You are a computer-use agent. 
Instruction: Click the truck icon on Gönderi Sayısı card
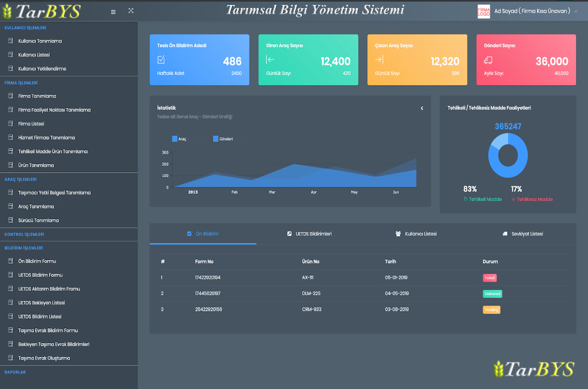(488, 60)
